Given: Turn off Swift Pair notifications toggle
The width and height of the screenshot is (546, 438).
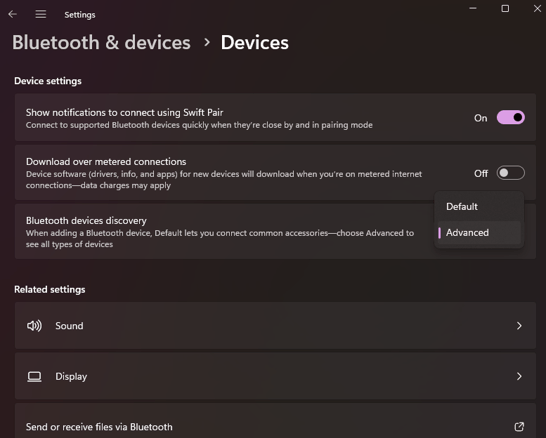Looking at the screenshot, I should [x=510, y=117].
